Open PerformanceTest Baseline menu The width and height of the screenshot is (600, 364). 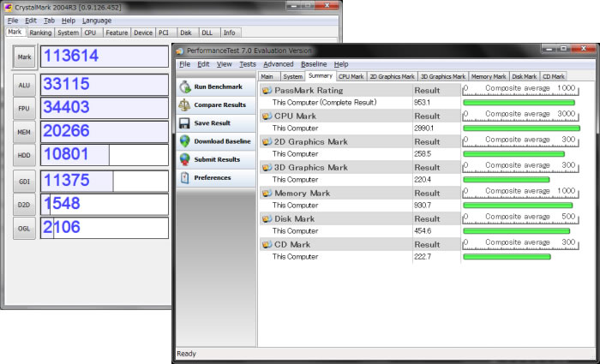(x=314, y=64)
